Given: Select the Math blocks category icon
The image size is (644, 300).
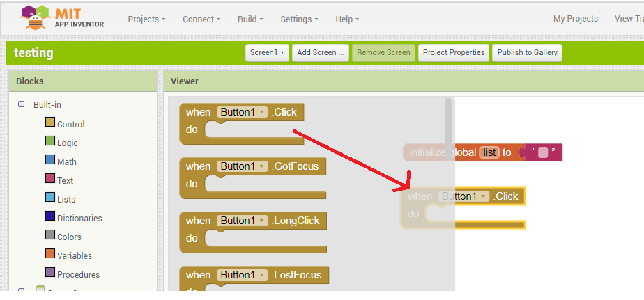Looking at the screenshot, I should coord(50,161).
